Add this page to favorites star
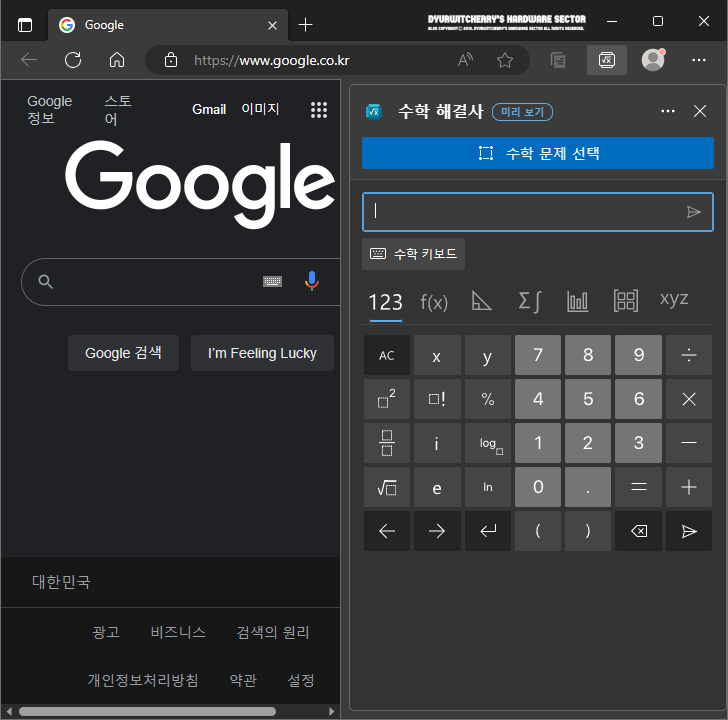 (x=505, y=60)
